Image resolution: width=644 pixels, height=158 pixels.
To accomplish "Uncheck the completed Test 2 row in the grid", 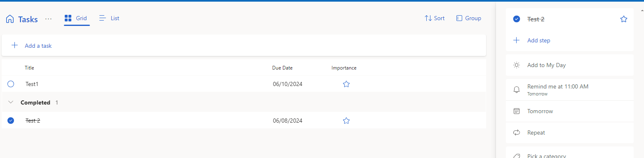I will pyautogui.click(x=11, y=121).
